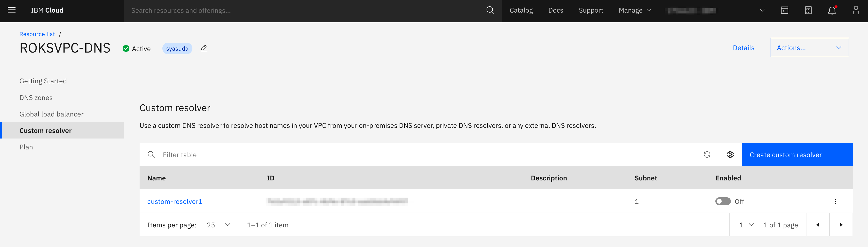Open the custom-resolver1 link
868x247 pixels.
[174, 201]
